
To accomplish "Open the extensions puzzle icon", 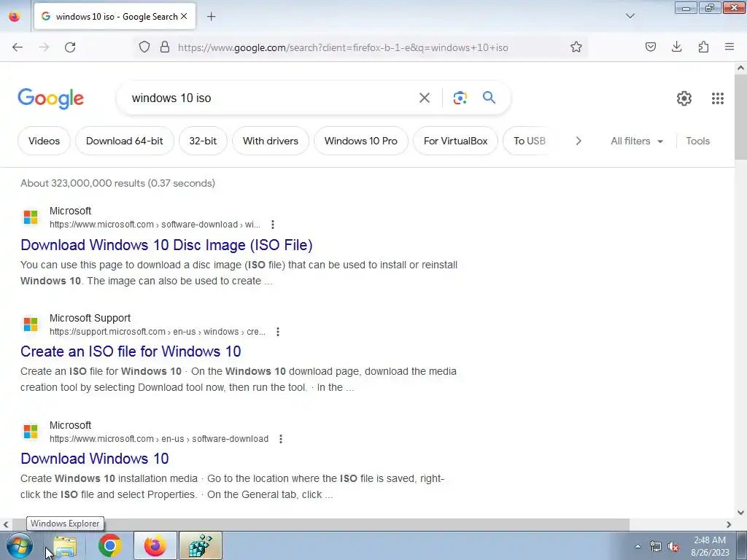I will (703, 47).
